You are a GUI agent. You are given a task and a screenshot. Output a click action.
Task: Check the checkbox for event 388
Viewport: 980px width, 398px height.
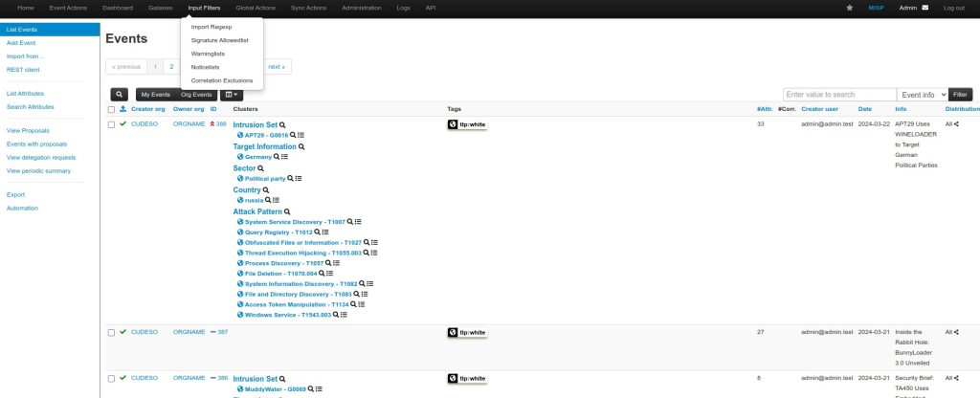(x=111, y=124)
